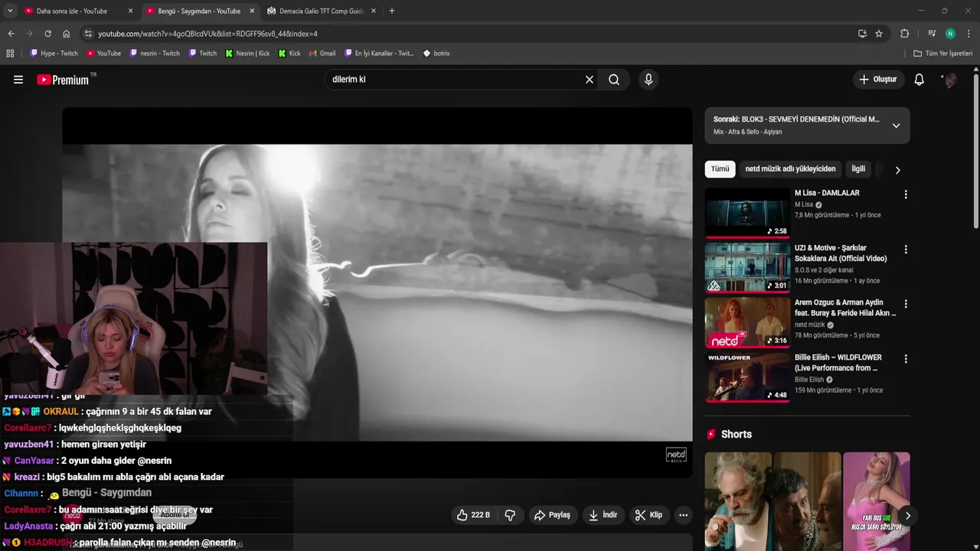
Task: Open M Lisa - DAMLALAR thumbnail
Action: pos(747,213)
